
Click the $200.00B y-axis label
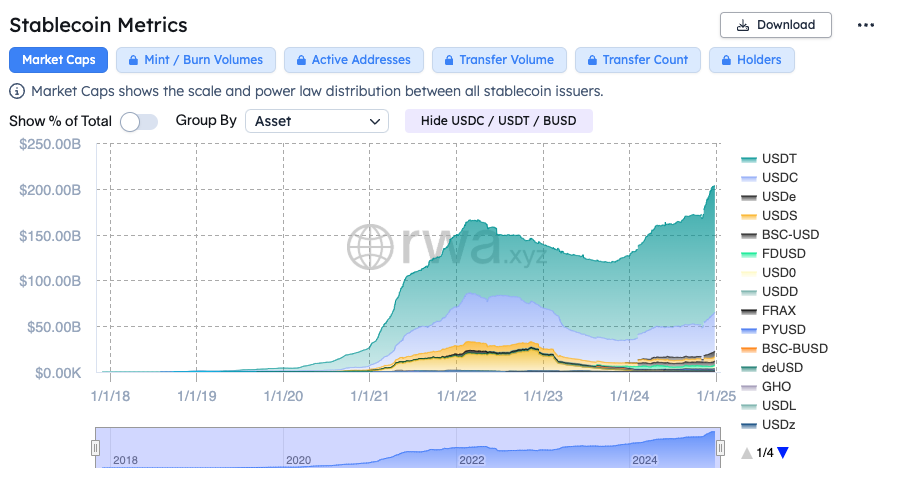tap(50, 190)
